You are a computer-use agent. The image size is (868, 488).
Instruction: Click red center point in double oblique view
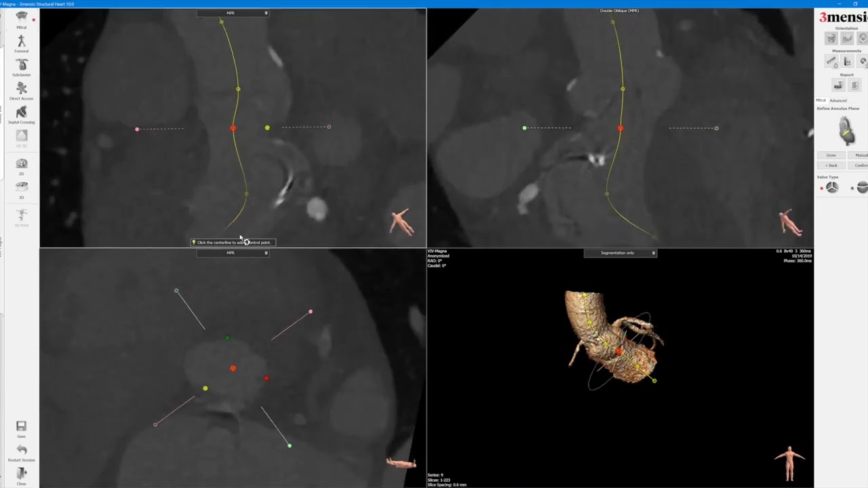pos(620,128)
